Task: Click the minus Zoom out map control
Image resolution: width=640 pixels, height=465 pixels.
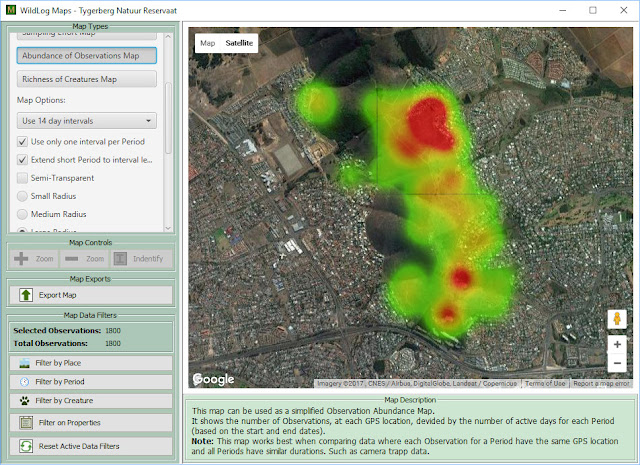Action: pyautogui.click(x=85, y=259)
